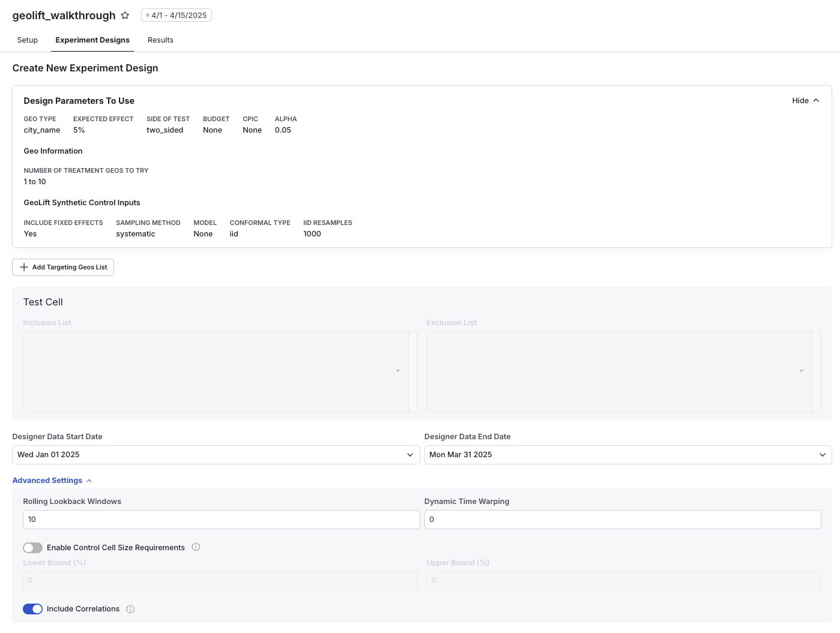840x633 pixels.
Task: Click the 4/1 - 4/15/2025 date badge
Action: [176, 15]
